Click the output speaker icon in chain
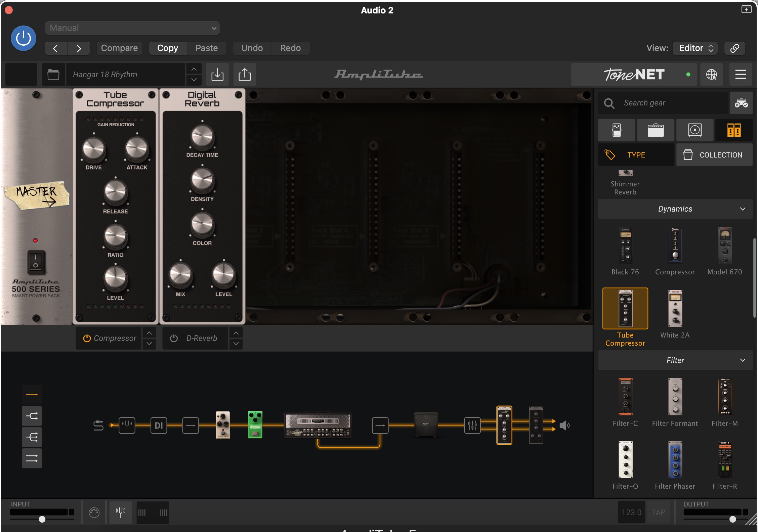Screen dimensions: 758x532 pos(564,426)
